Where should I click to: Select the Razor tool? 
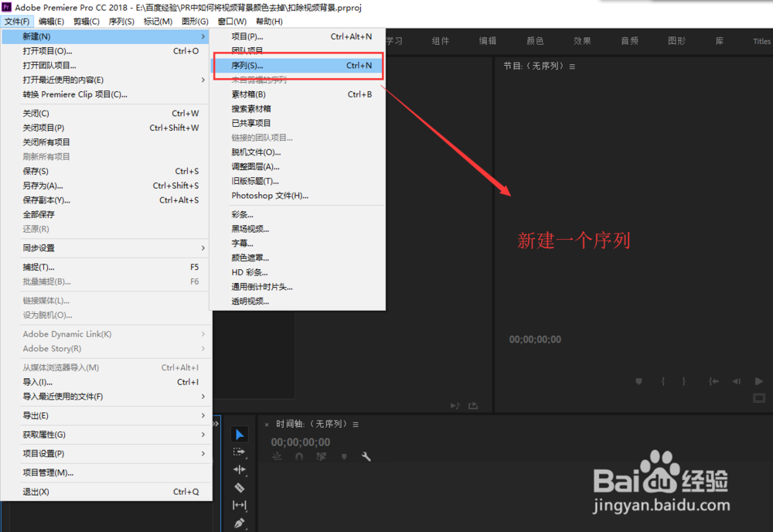239,487
